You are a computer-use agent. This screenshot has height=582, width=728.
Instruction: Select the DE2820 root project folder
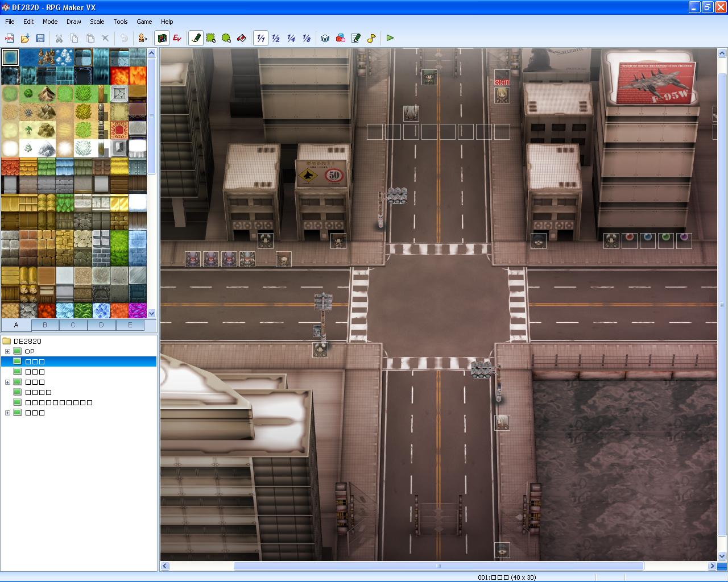pos(27,342)
